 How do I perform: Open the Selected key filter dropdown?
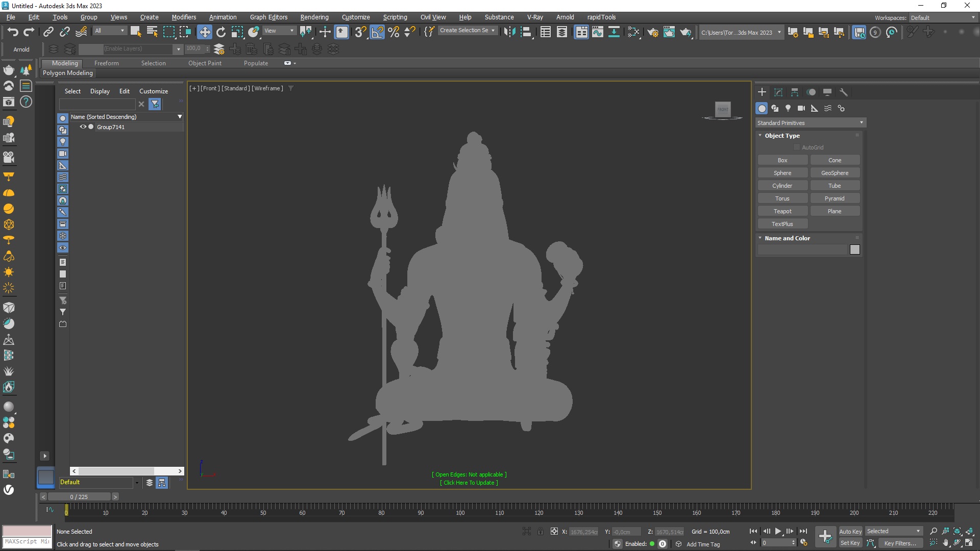pos(893,532)
